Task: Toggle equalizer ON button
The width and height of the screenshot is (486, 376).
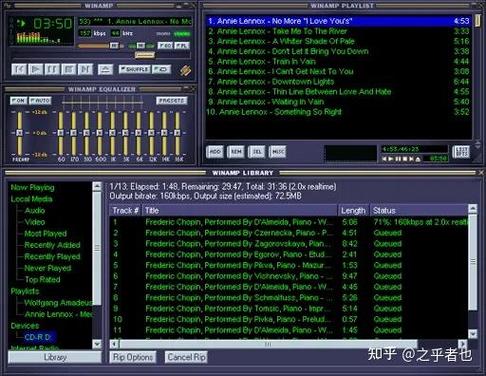Action: [x=19, y=100]
